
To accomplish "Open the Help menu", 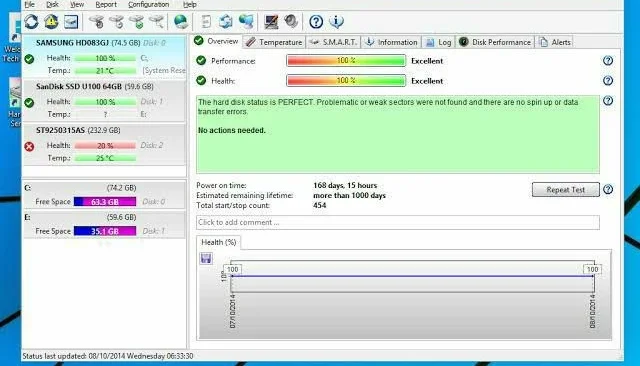I will pos(189,4).
